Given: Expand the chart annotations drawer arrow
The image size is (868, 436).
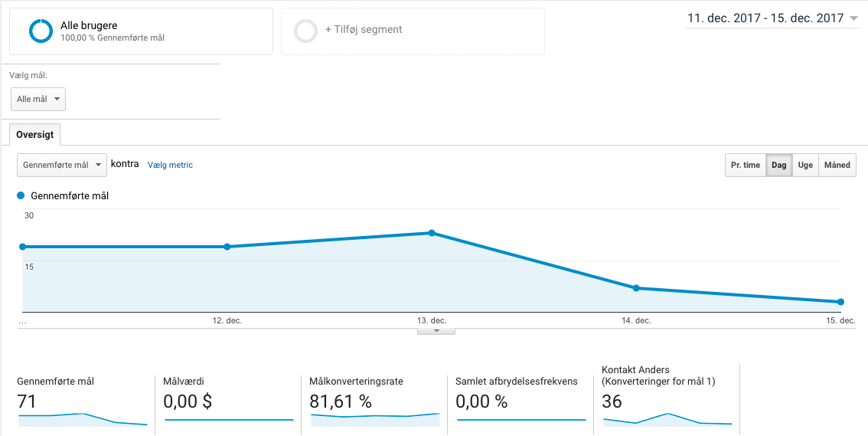Looking at the screenshot, I should [436, 331].
